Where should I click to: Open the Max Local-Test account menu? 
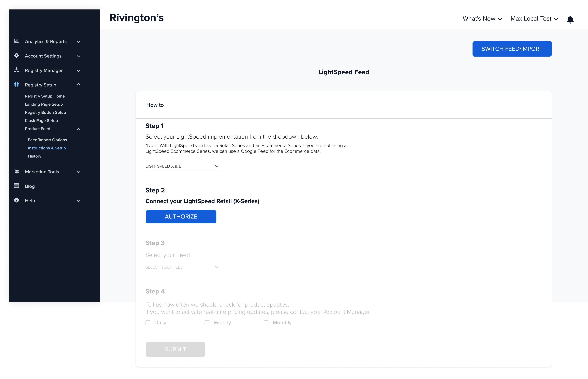[x=534, y=19]
